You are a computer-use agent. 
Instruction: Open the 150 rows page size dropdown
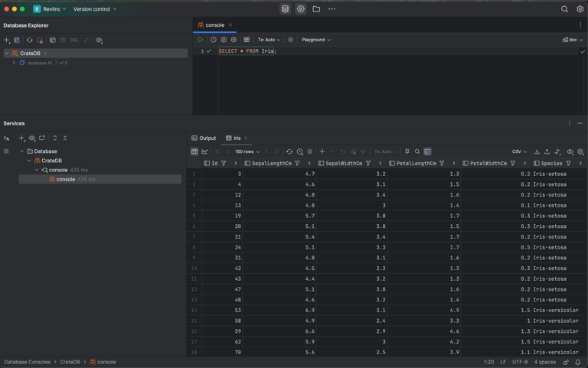[247, 151]
